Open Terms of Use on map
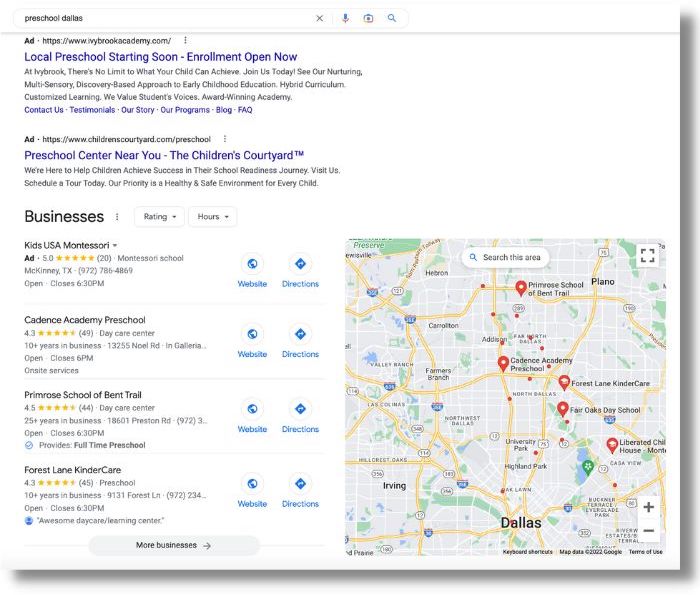 [x=646, y=552]
